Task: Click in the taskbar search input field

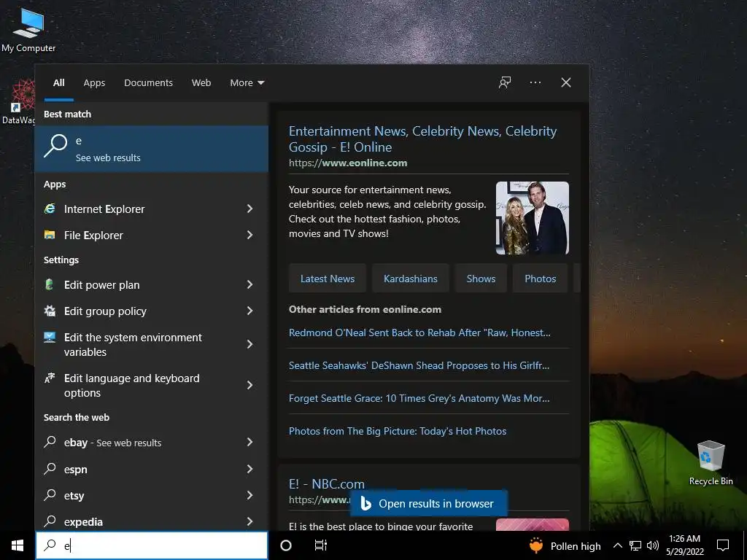Action: [x=152, y=545]
